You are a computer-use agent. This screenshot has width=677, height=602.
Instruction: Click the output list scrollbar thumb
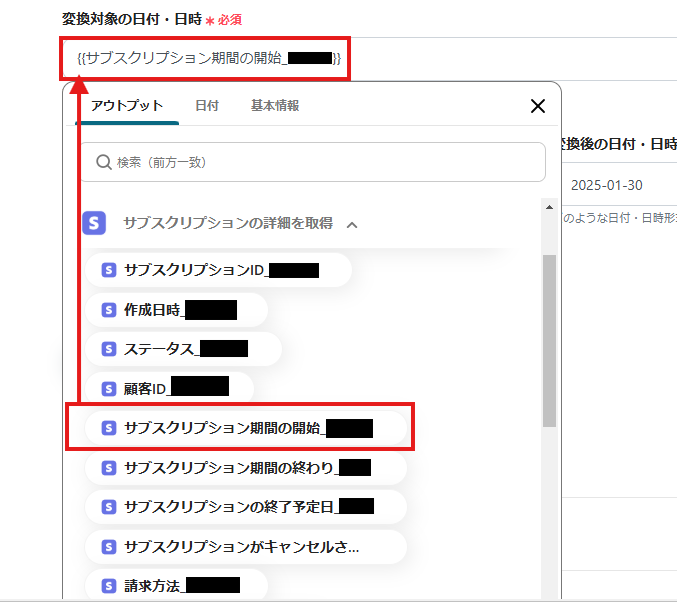point(549,341)
